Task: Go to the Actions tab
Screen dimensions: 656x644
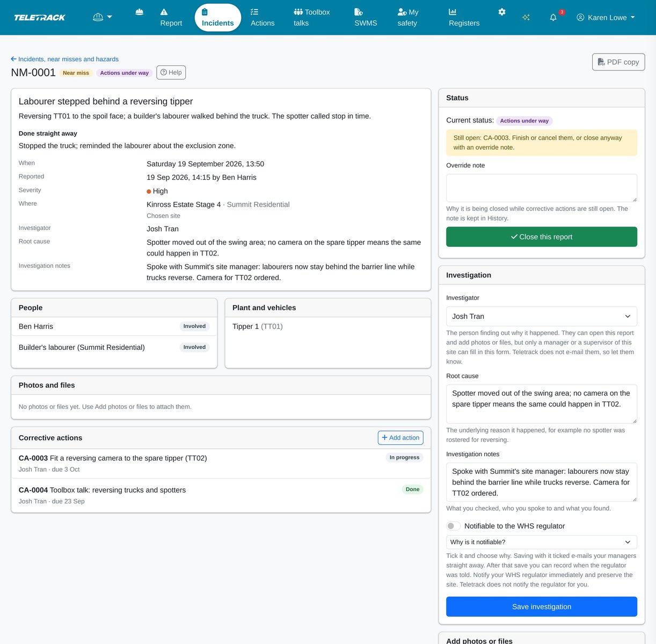Action: 263,18
